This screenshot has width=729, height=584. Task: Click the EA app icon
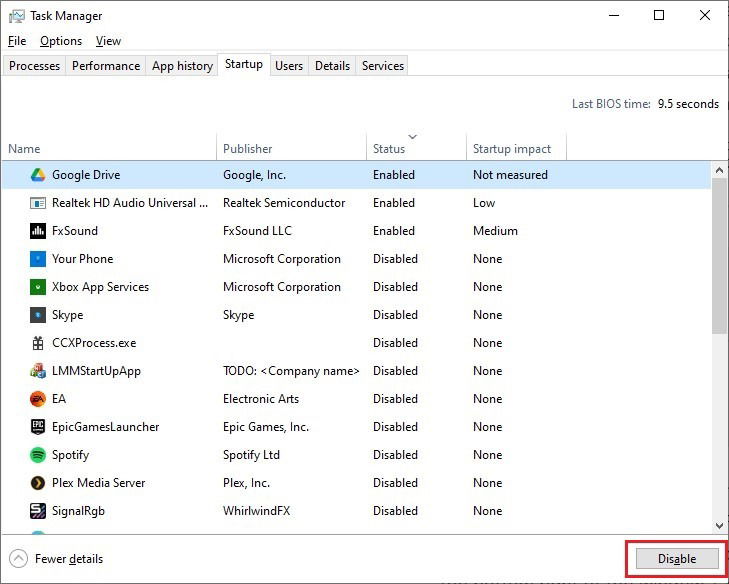38,399
